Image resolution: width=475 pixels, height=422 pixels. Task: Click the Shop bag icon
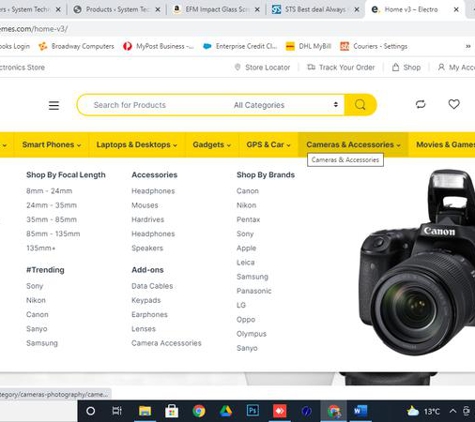(395, 67)
